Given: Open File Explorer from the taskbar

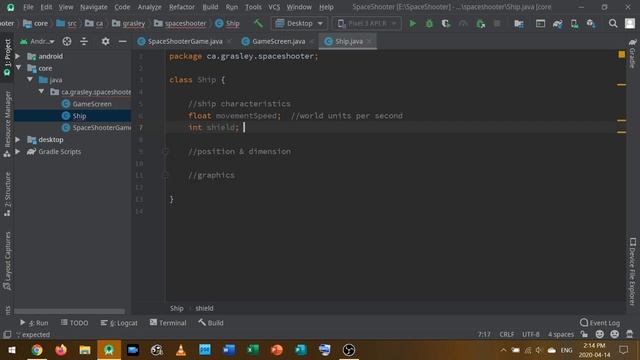Looking at the screenshot, I should tap(85, 350).
